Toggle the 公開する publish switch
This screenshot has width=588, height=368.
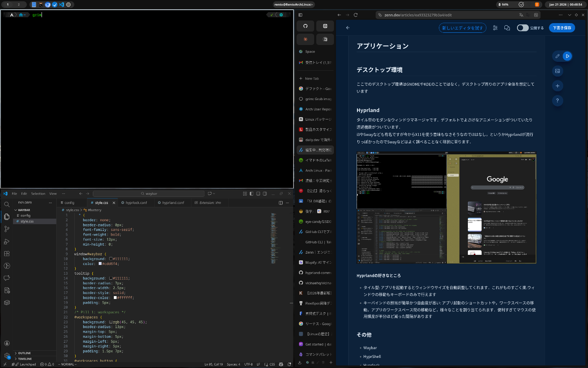[x=522, y=28]
